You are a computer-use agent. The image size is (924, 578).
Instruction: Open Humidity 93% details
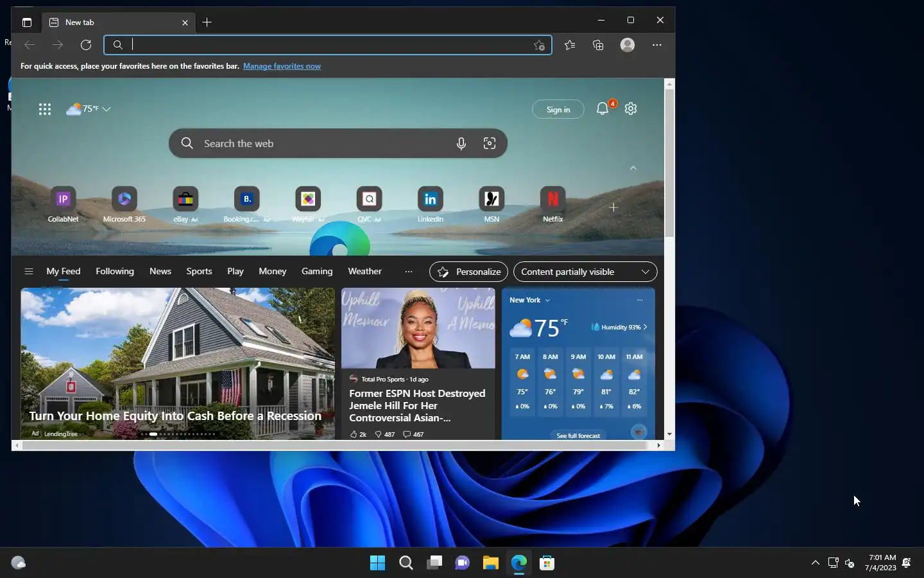tap(619, 327)
